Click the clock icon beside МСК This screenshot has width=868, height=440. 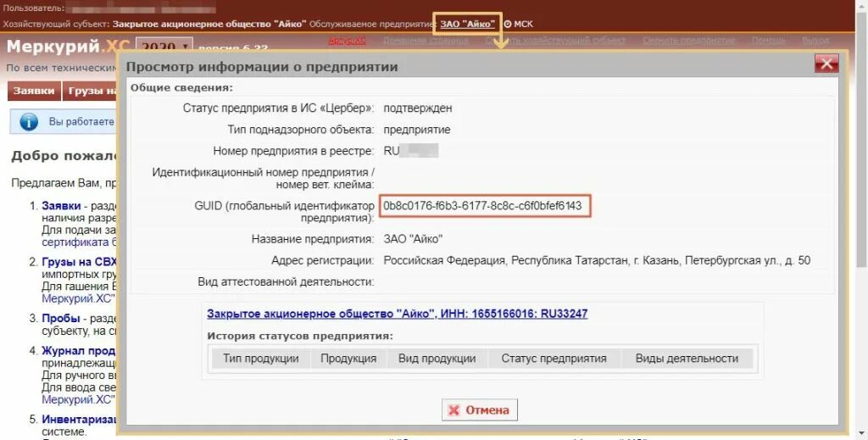508,24
